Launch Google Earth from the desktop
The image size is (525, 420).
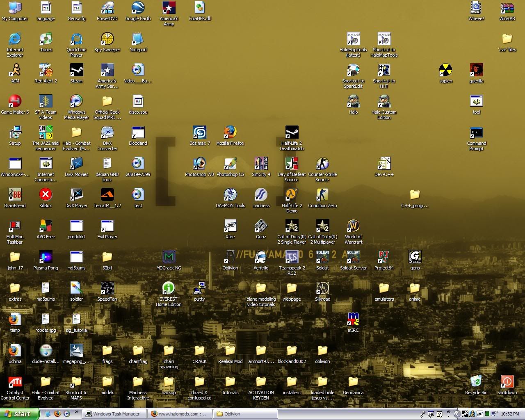pos(138,11)
